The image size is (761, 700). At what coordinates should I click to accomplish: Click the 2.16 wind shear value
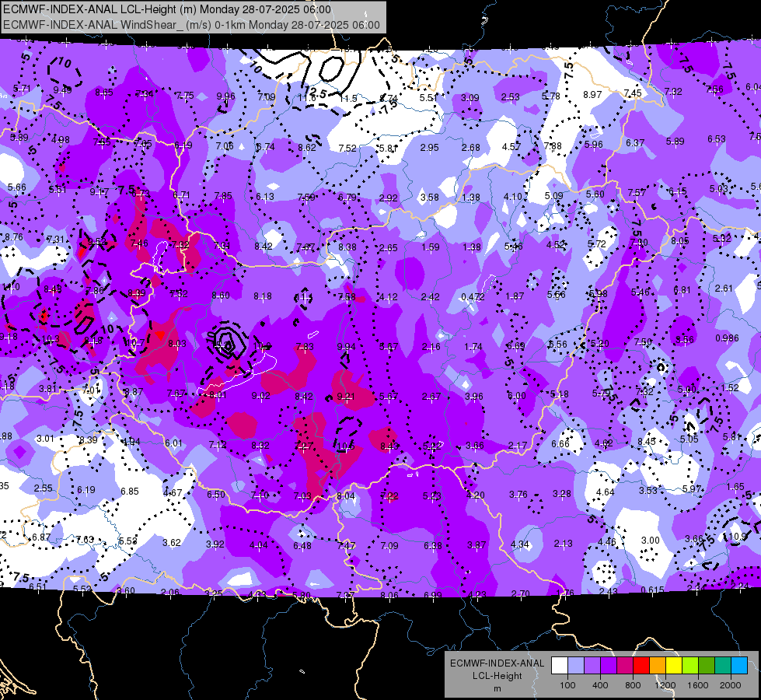click(431, 347)
